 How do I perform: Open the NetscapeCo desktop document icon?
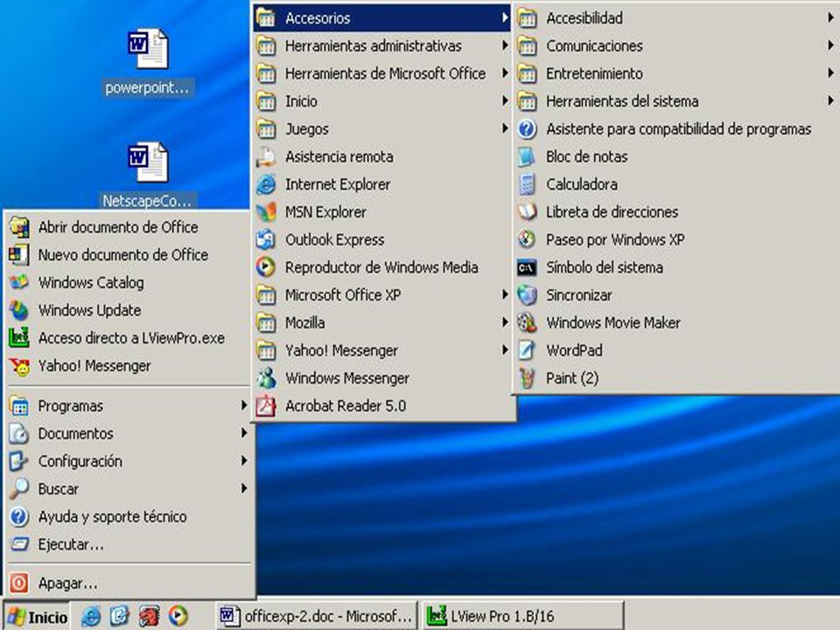[147, 162]
